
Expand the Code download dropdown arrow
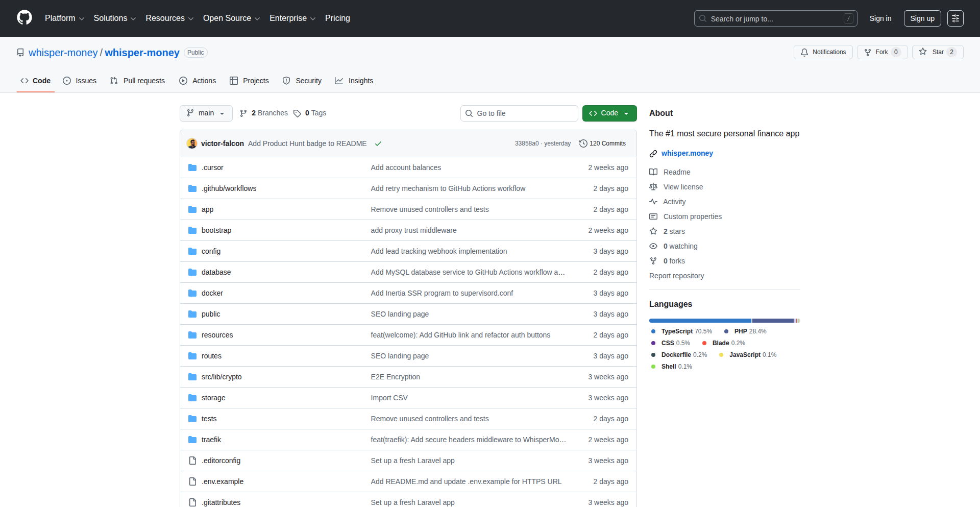626,113
